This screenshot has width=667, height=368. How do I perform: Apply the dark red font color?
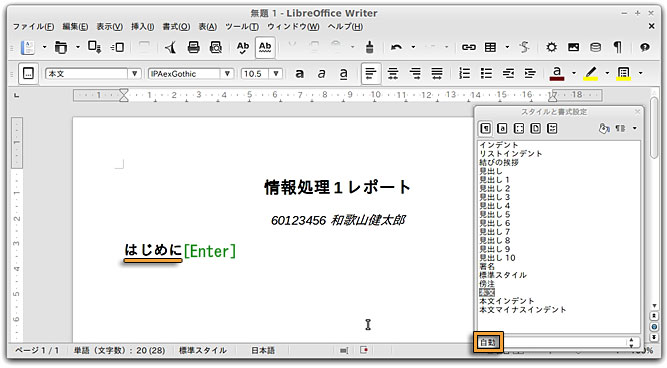coord(557,74)
